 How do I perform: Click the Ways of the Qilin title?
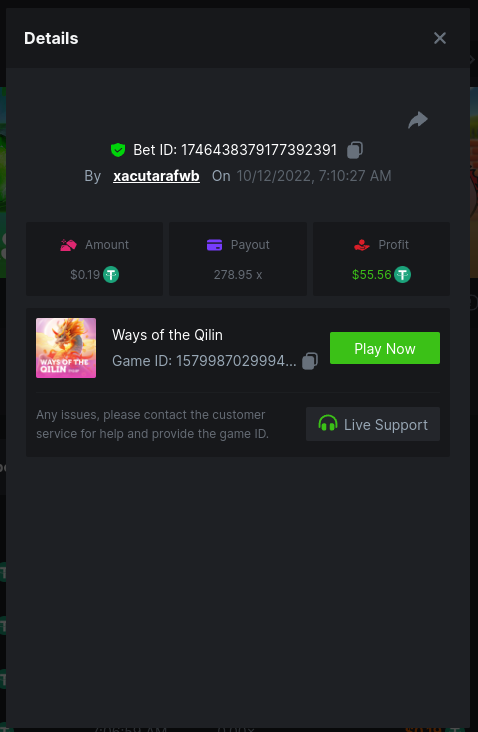coord(167,335)
